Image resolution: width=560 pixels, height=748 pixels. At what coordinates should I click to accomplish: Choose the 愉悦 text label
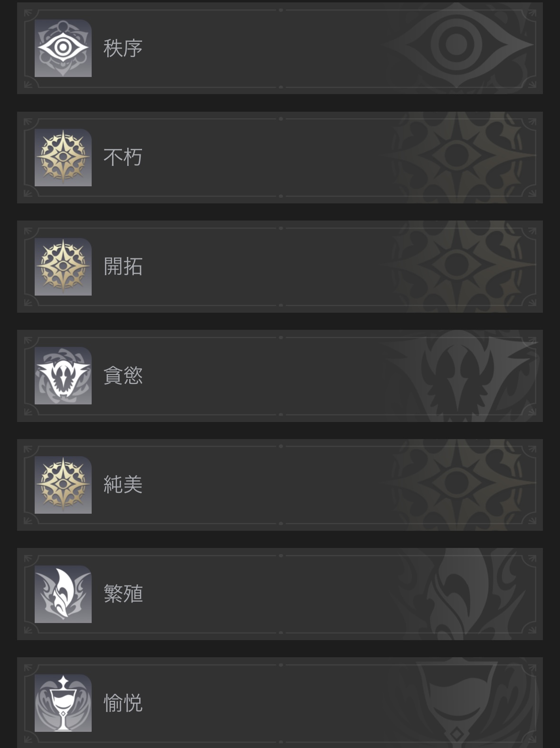coord(123,703)
